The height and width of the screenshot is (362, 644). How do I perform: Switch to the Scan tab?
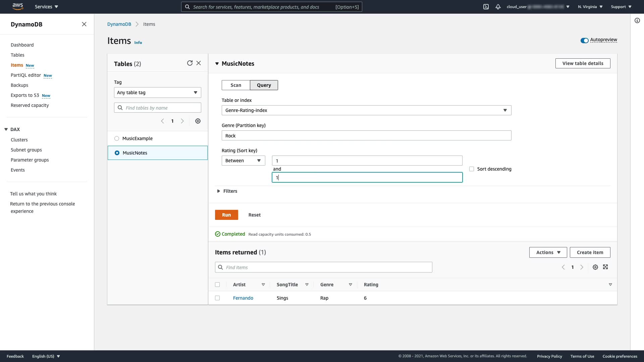(x=235, y=85)
